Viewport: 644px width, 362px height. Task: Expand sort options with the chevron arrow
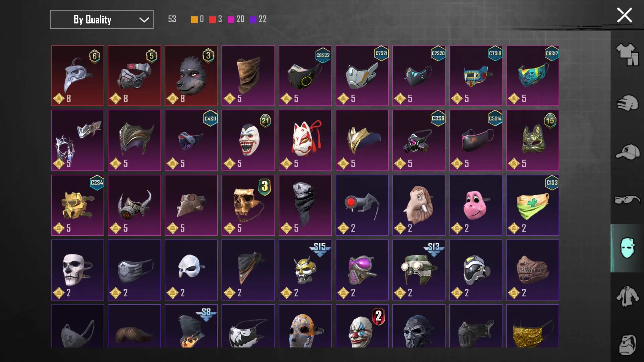click(144, 20)
